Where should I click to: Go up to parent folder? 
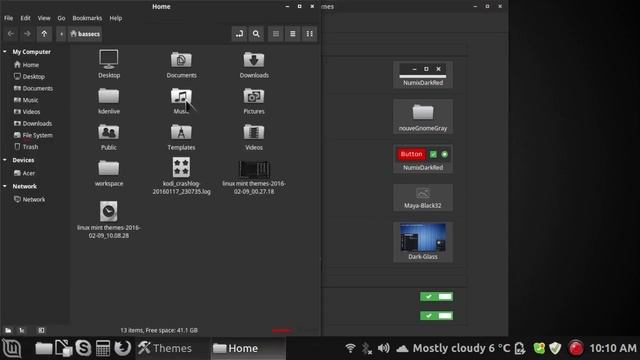point(44,34)
